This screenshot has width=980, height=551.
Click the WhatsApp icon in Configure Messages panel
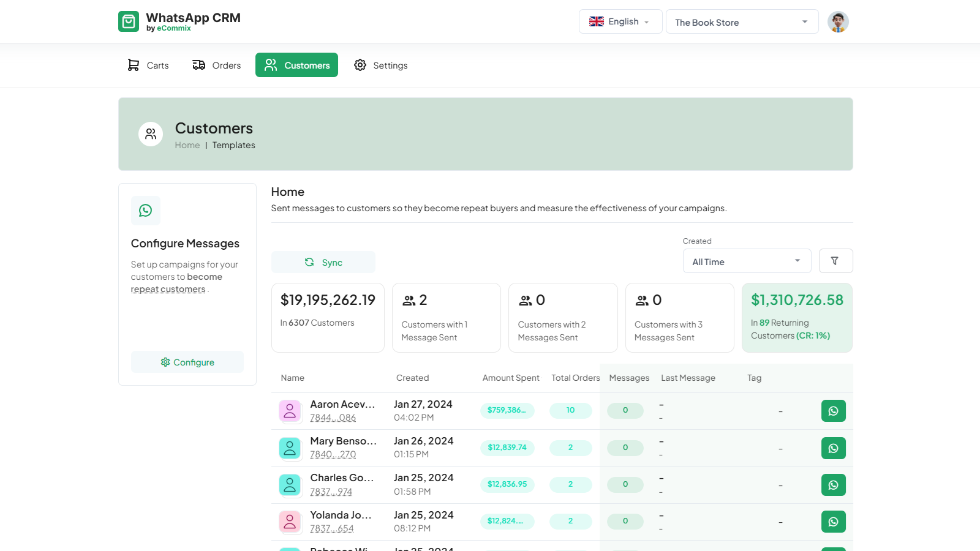coord(145,210)
